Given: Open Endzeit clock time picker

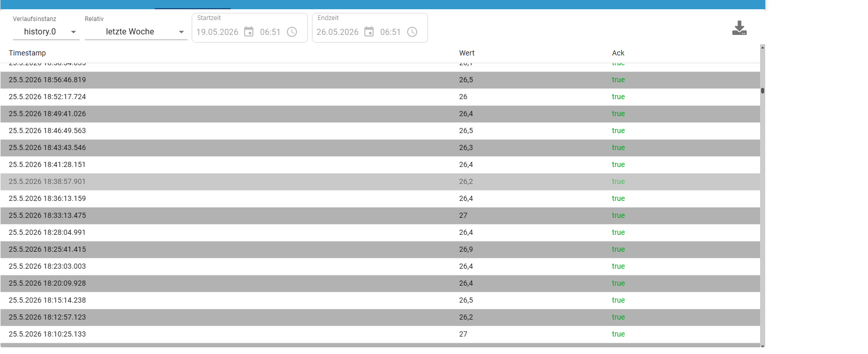Looking at the screenshot, I should 412,32.
